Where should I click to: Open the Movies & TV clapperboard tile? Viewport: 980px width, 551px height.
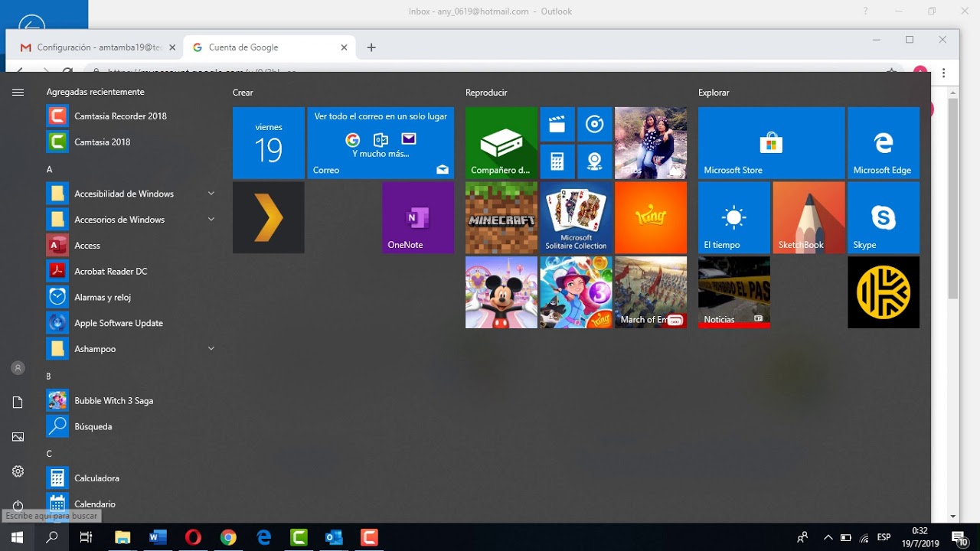(557, 124)
